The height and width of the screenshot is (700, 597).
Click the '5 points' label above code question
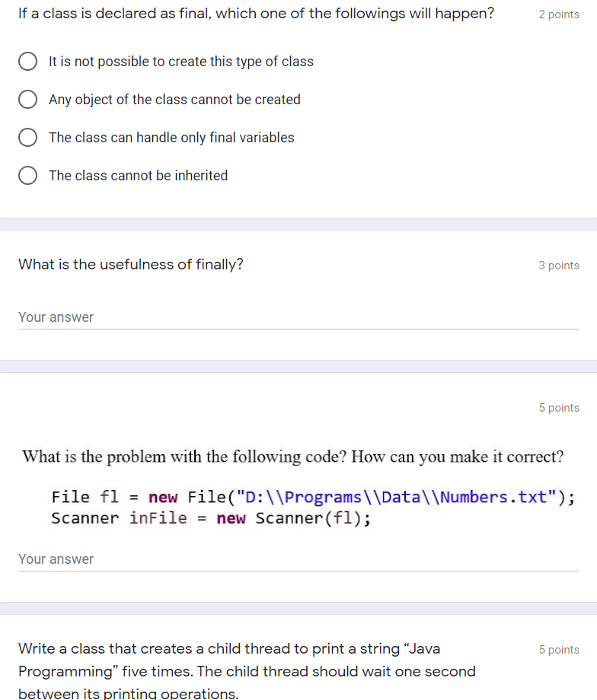pyautogui.click(x=559, y=408)
